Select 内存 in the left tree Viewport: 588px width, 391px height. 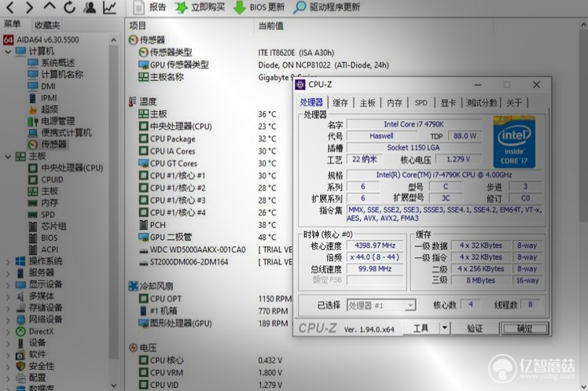point(43,203)
